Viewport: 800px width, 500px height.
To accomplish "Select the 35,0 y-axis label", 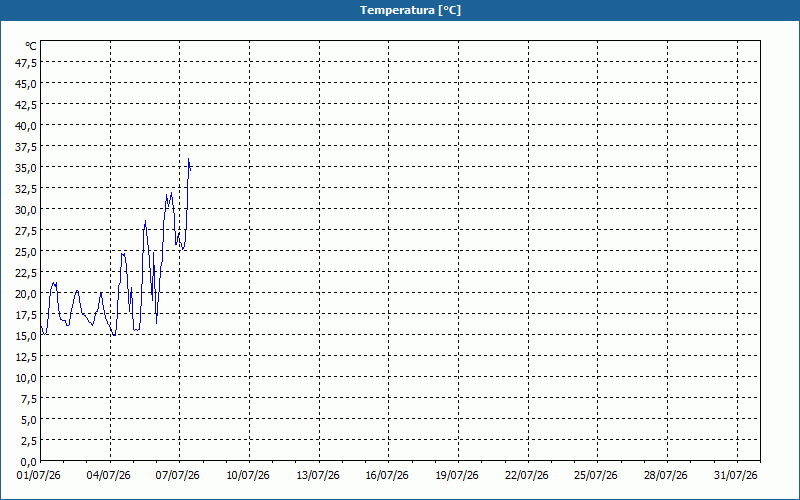I will [27, 168].
